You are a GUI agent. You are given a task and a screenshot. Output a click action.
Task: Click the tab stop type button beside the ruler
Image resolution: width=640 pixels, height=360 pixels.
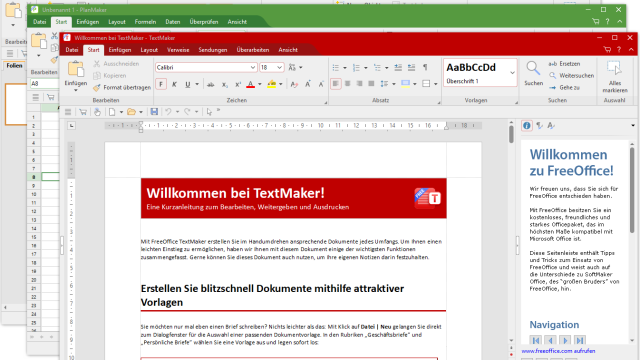[x=71, y=126]
